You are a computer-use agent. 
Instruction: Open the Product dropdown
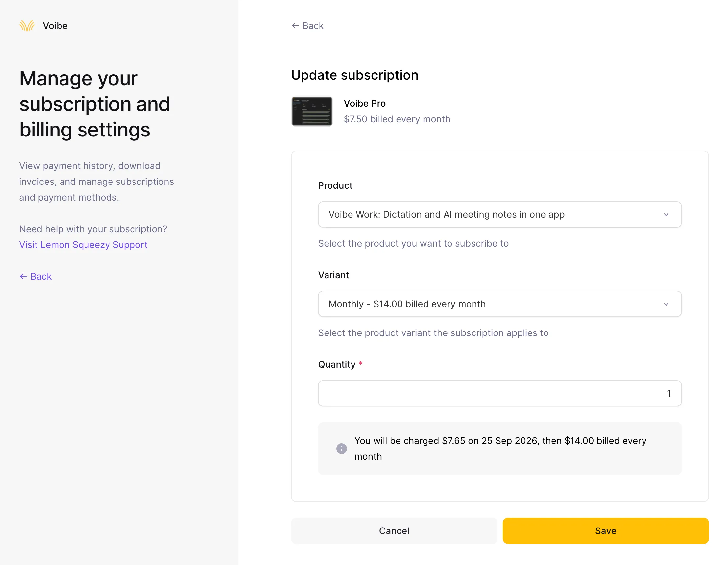click(500, 214)
